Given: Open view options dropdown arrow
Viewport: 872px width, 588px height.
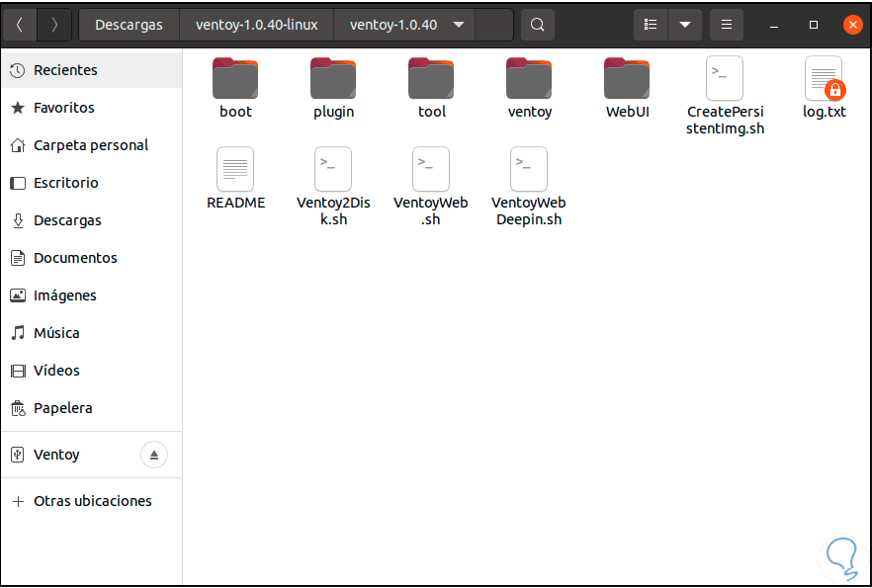Looking at the screenshot, I should 685,25.
